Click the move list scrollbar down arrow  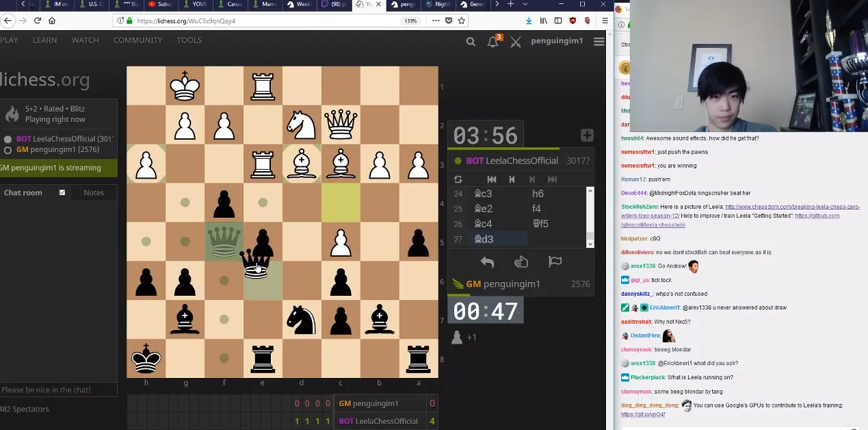click(590, 244)
